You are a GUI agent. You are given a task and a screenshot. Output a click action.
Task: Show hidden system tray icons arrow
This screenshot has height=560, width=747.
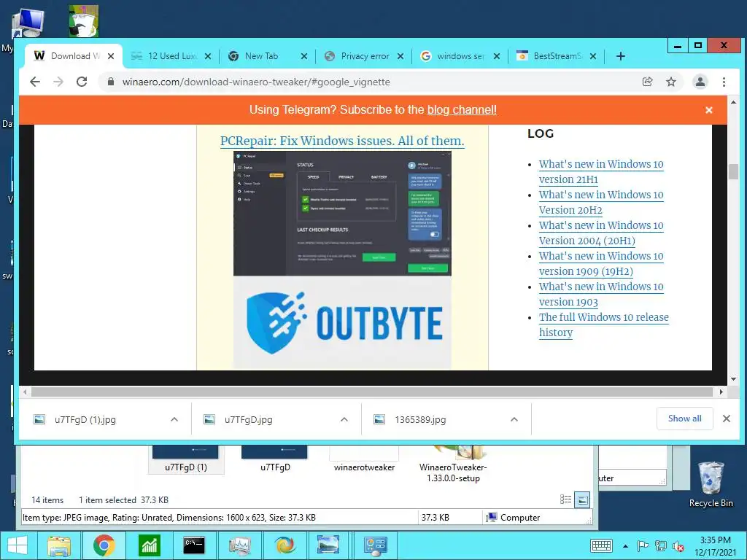coord(625,546)
